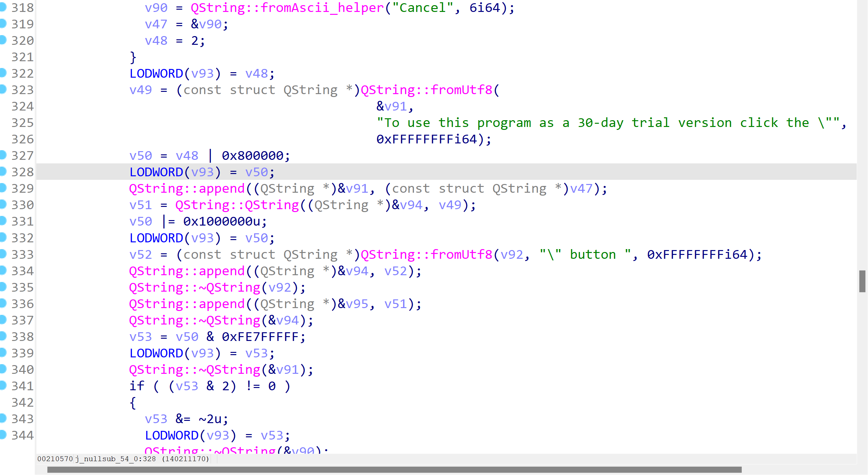
Task: Click status bar j_nullsub_54_0:328 location
Action: (116, 459)
